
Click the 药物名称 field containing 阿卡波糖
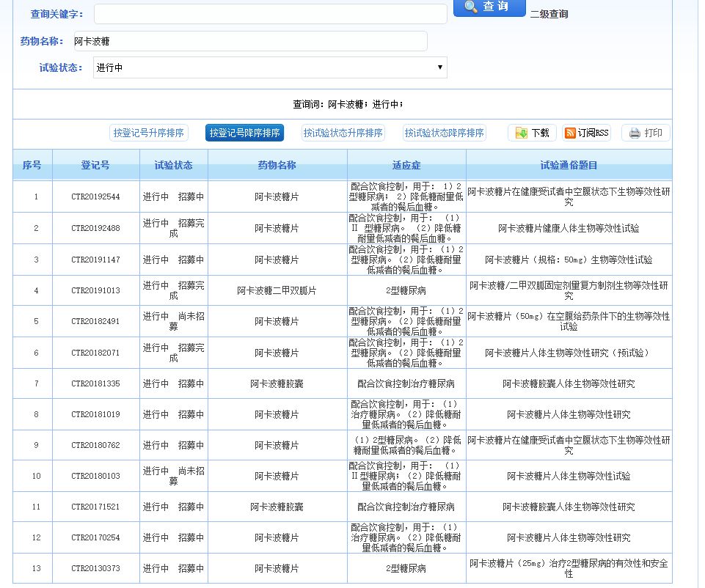(x=249, y=41)
